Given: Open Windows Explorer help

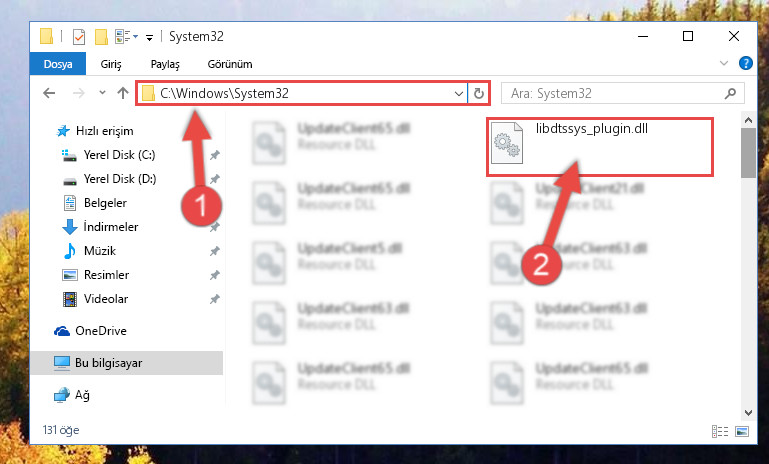Looking at the screenshot, I should coord(745,63).
